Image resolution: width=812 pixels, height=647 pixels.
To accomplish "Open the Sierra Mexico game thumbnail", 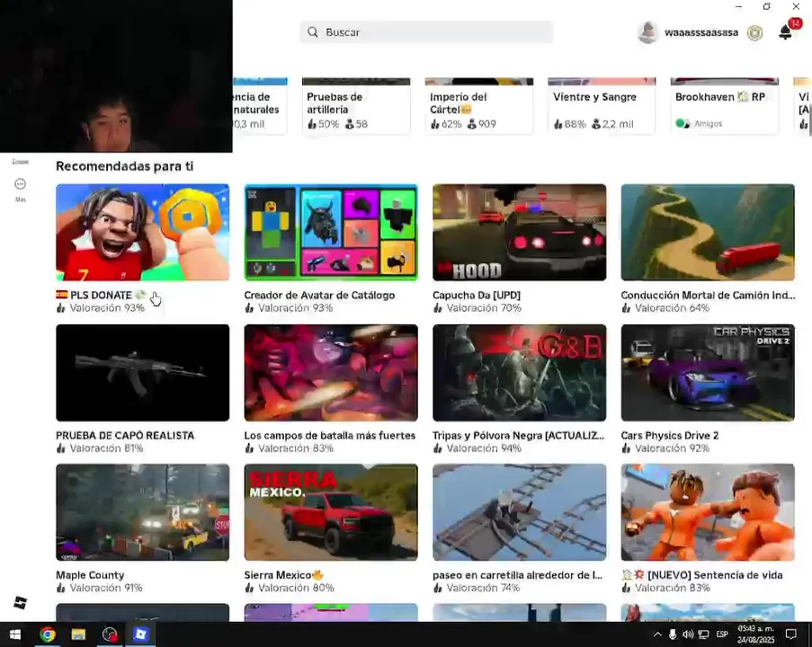I will pyautogui.click(x=331, y=512).
